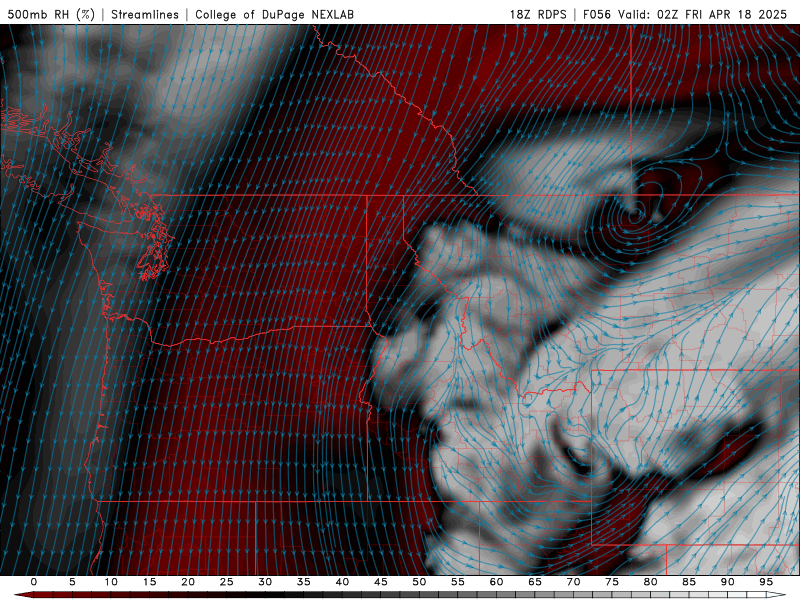Click the "55" colorbar value
This screenshot has height=600, width=800.
458,582
